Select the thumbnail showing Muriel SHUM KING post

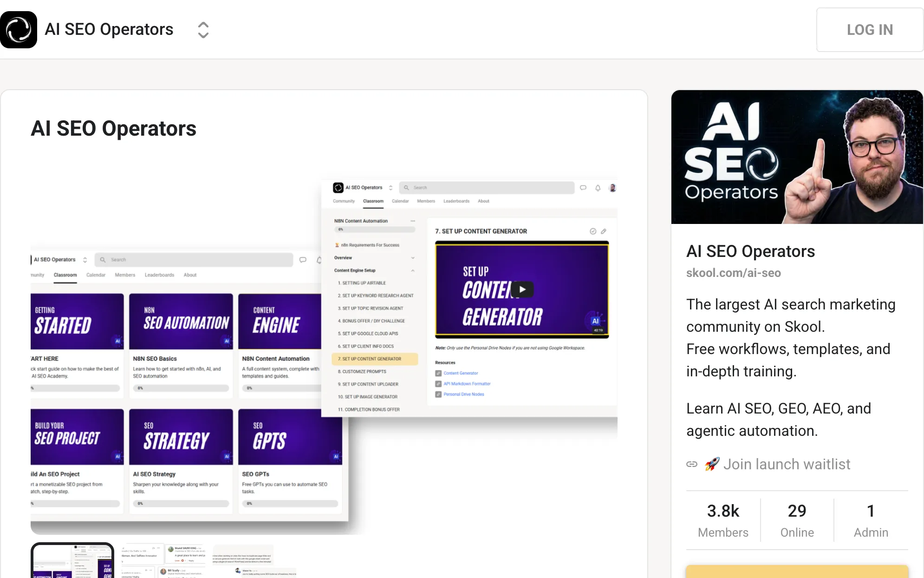pyautogui.click(x=163, y=560)
